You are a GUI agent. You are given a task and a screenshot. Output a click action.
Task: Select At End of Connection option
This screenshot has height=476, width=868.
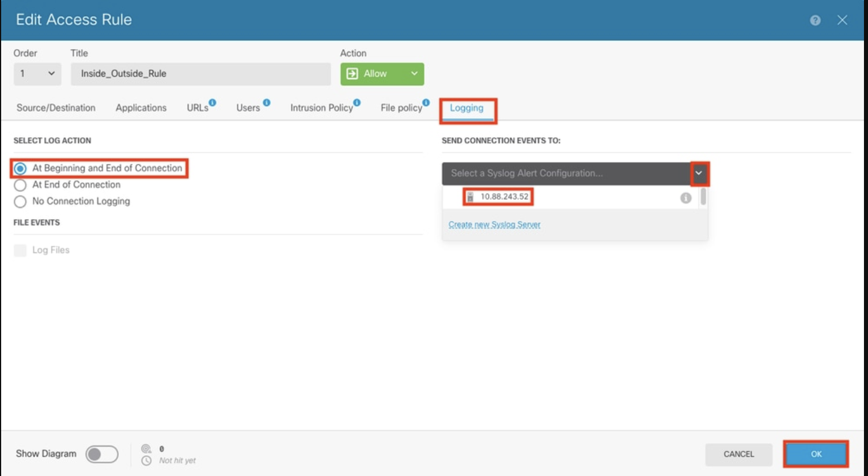[x=20, y=185]
